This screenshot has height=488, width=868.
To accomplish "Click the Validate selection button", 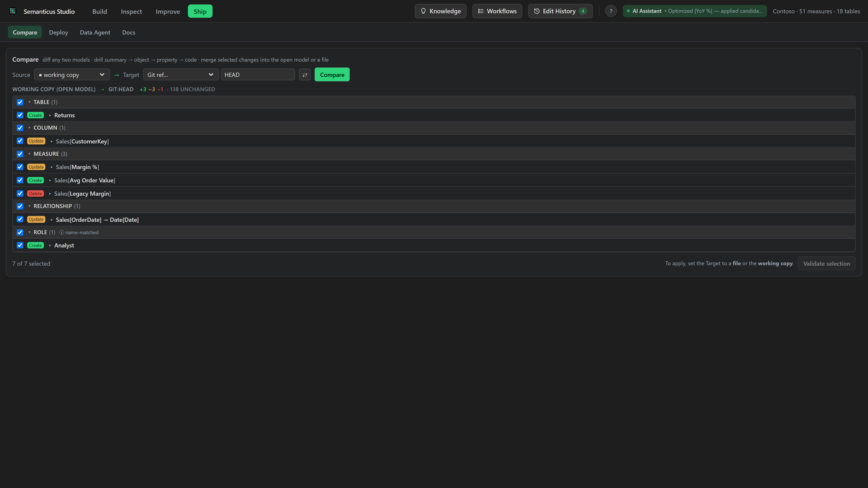I will click(826, 264).
